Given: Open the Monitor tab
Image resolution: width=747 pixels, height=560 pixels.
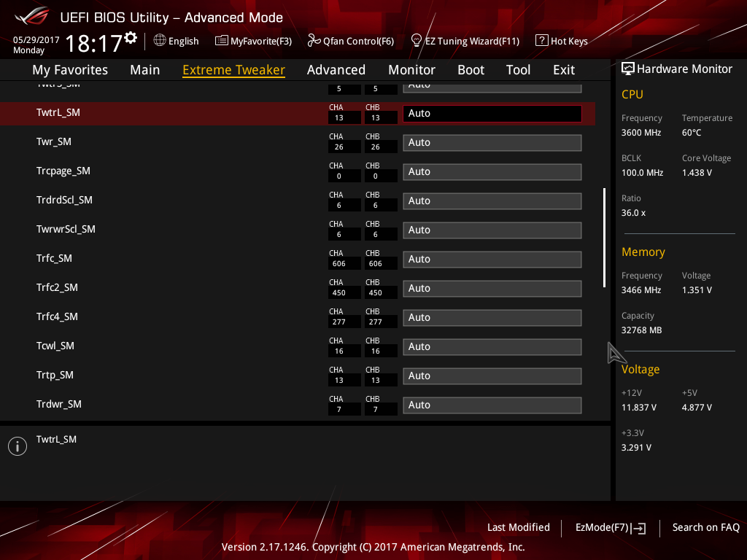Looking at the screenshot, I should pyautogui.click(x=411, y=70).
